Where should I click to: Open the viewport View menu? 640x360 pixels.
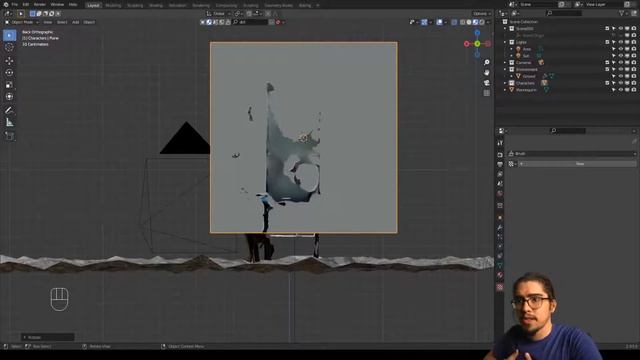pos(48,22)
